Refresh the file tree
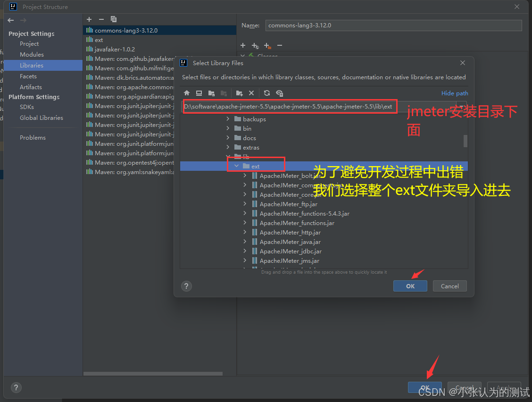 pos(267,93)
